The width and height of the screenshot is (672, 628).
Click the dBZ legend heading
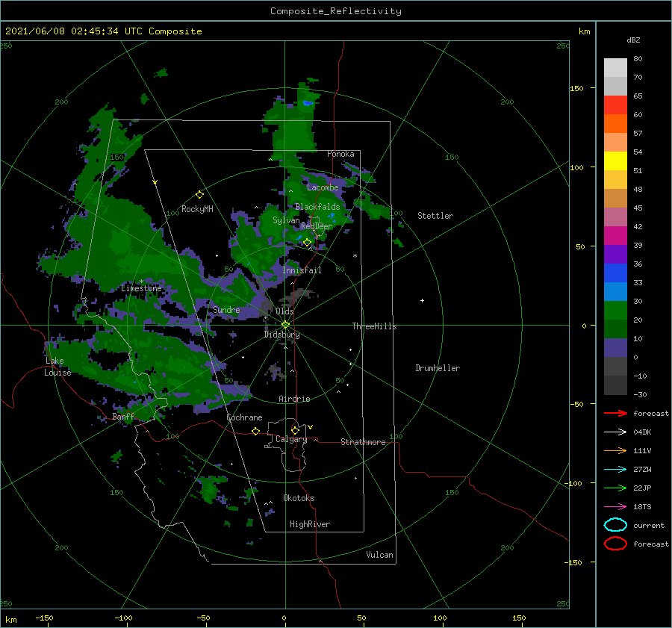[633, 40]
